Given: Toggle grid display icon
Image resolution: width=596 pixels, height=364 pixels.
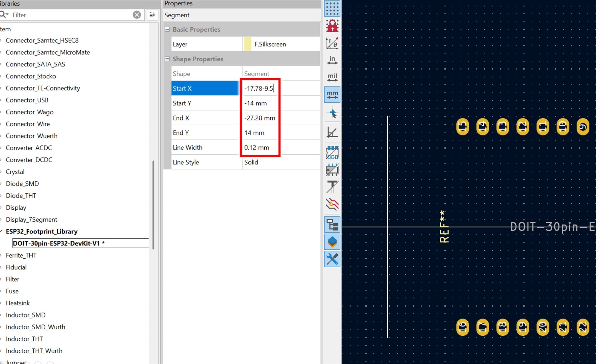Looking at the screenshot, I should point(332,9).
